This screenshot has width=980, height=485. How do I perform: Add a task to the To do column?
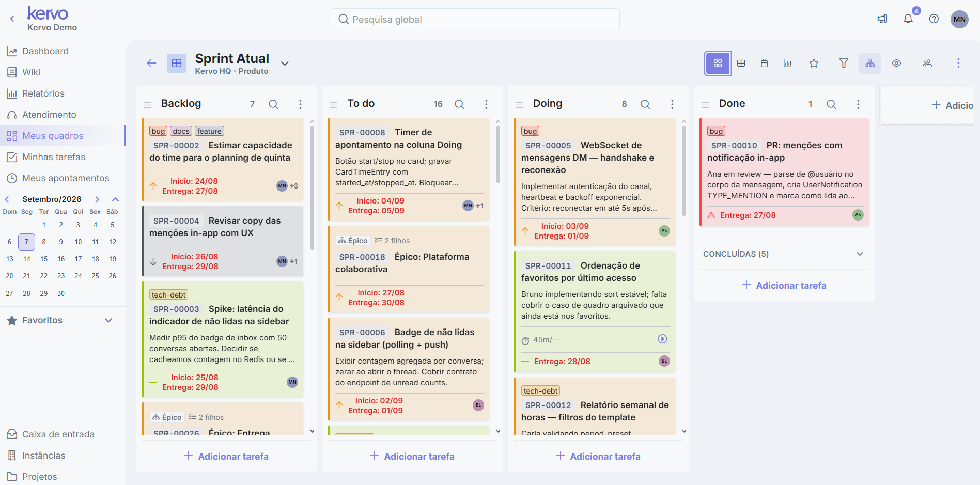[412, 456]
